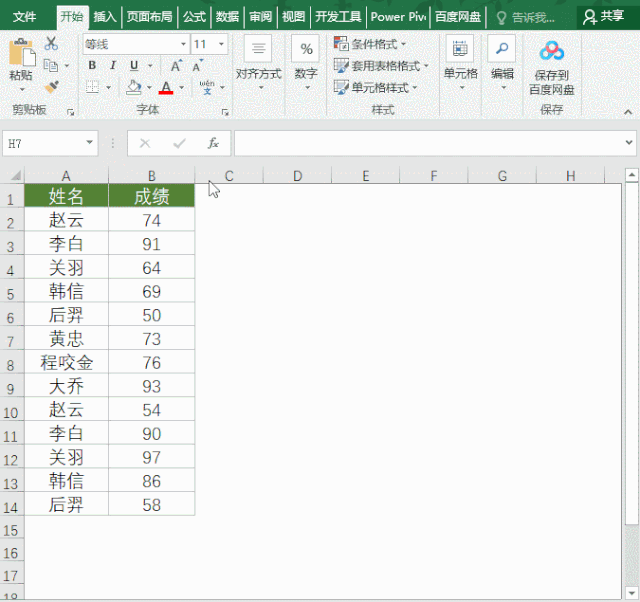Select the 姓名 header cell
The height and width of the screenshot is (602, 640).
click(x=66, y=195)
